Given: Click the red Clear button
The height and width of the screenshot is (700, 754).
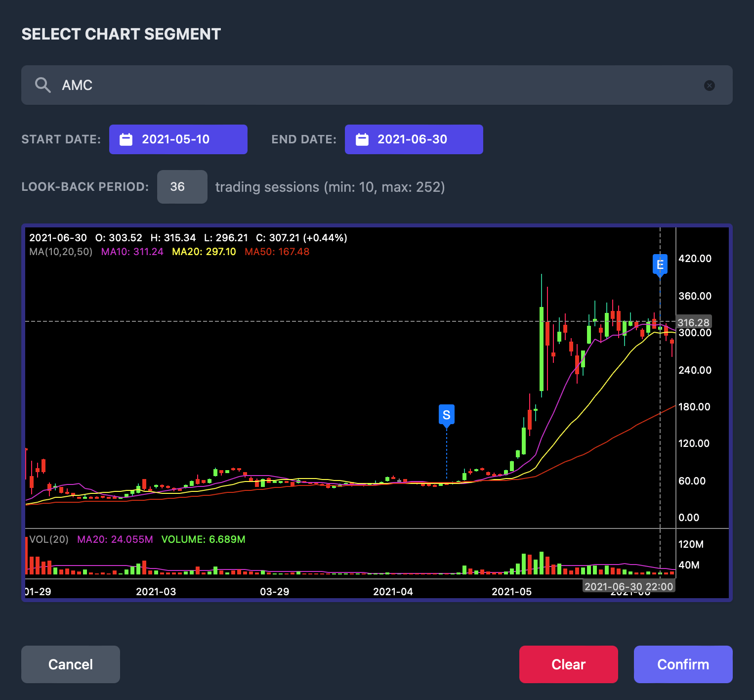Looking at the screenshot, I should coord(569,664).
